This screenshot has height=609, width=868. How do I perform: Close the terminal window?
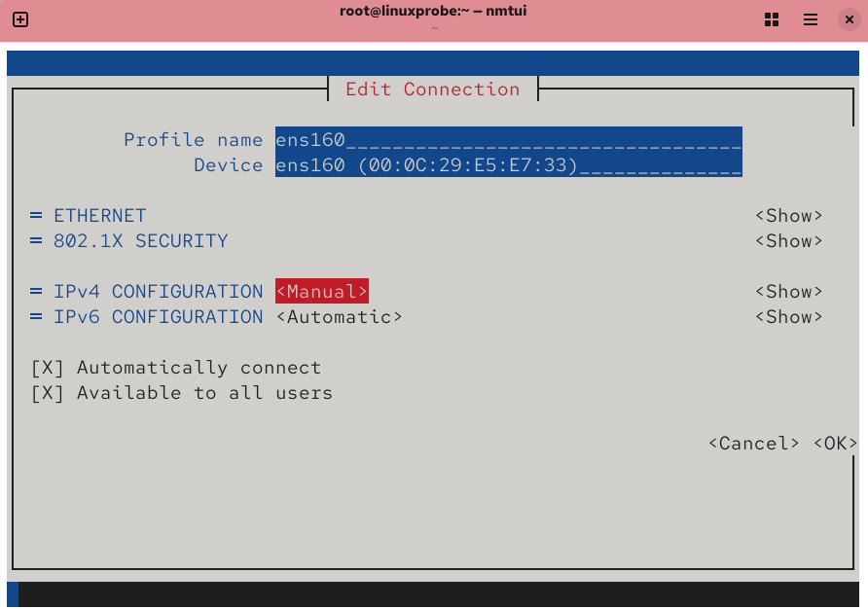click(850, 19)
